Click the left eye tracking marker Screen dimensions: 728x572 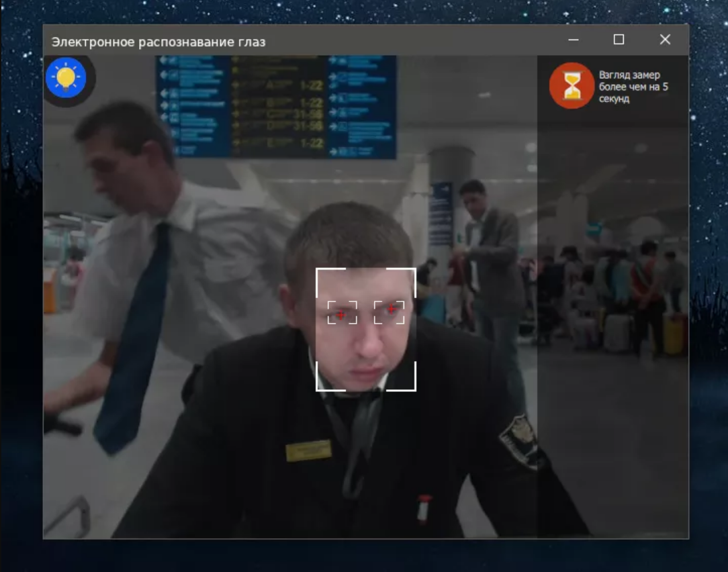pyautogui.click(x=343, y=312)
